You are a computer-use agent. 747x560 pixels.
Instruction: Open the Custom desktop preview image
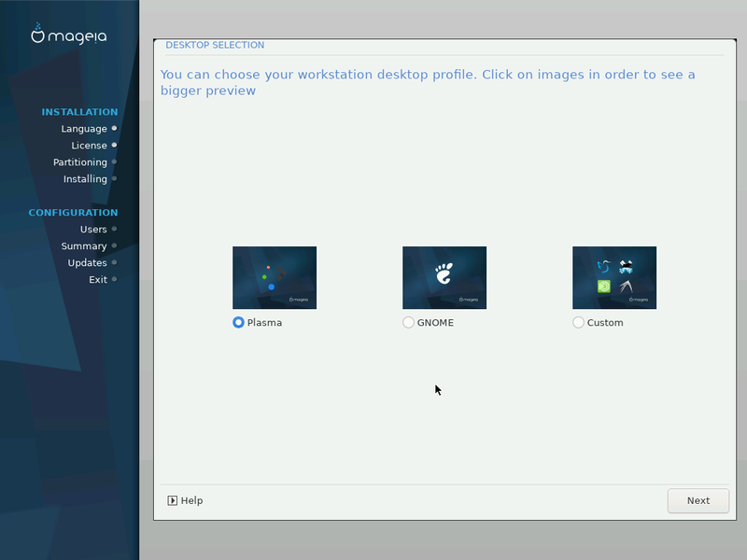pos(614,277)
